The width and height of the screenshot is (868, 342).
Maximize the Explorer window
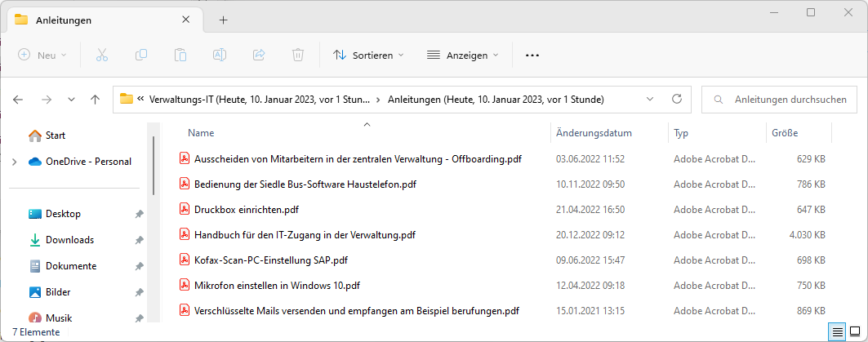[x=811, y=12]
